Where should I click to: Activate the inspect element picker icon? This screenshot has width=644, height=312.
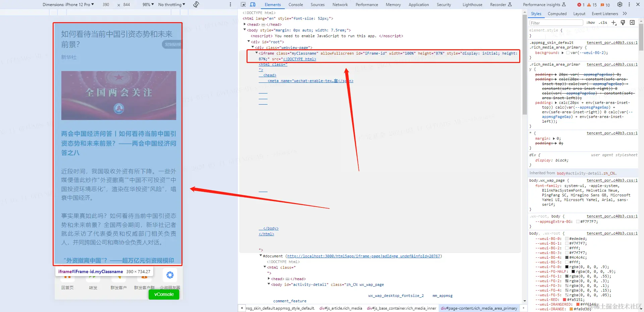coord(243,4)
